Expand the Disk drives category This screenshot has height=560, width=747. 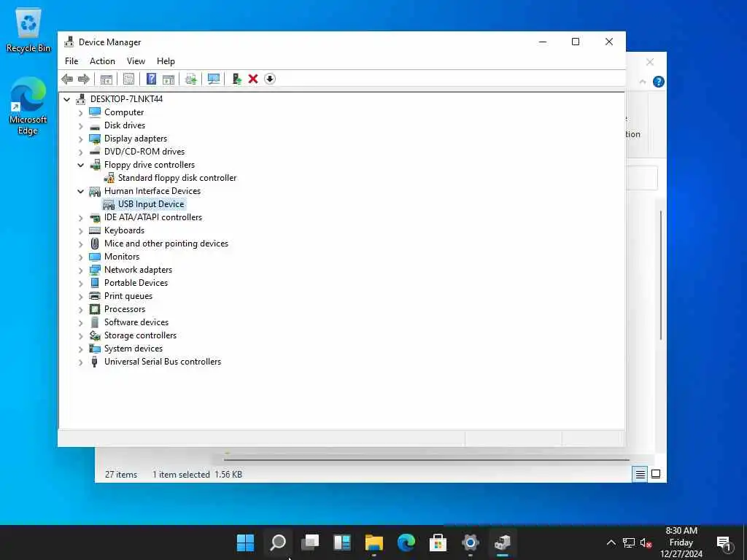click(x=80, y=125)
